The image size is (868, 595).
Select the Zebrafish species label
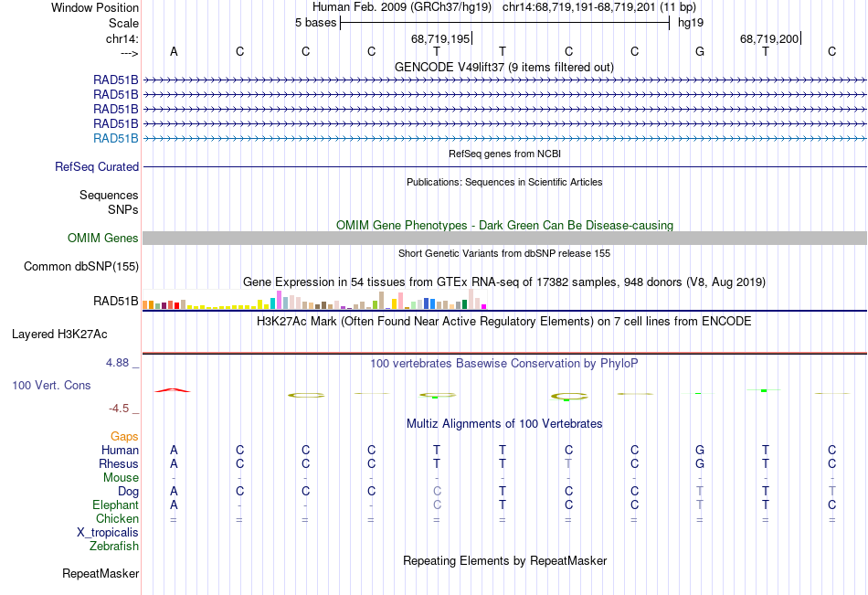point(114,547)
